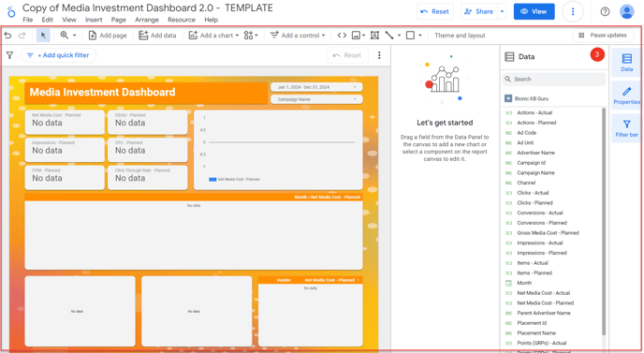
Task: Select the pointer selection mode tool
Action: 43,36
